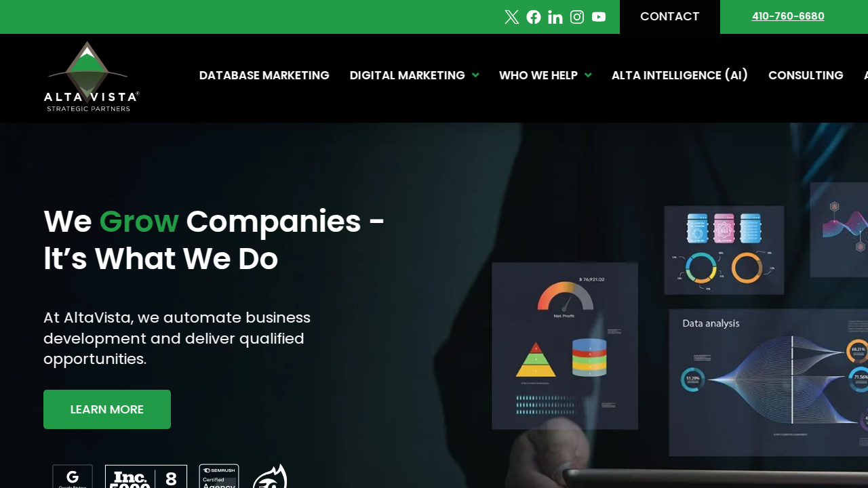Expand the Digital Marketing dropdown chevron
Screen dimensions: 868x488
click(475, 75)
